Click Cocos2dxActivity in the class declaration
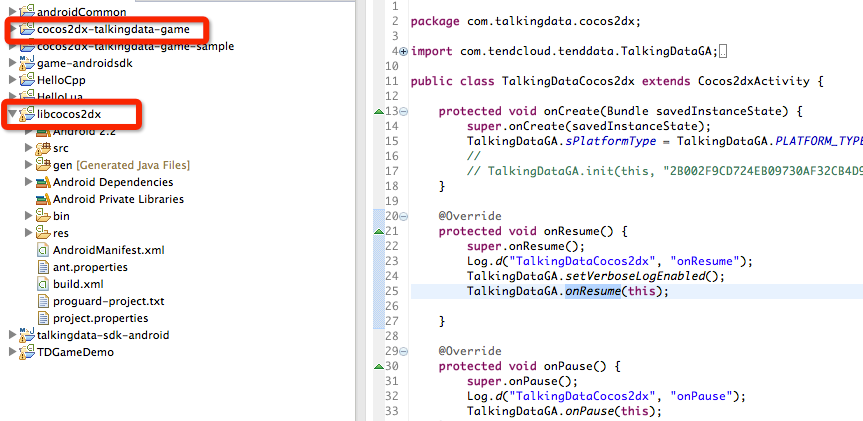This screenshot has height=421, width=863. click(x=753, y=81)
